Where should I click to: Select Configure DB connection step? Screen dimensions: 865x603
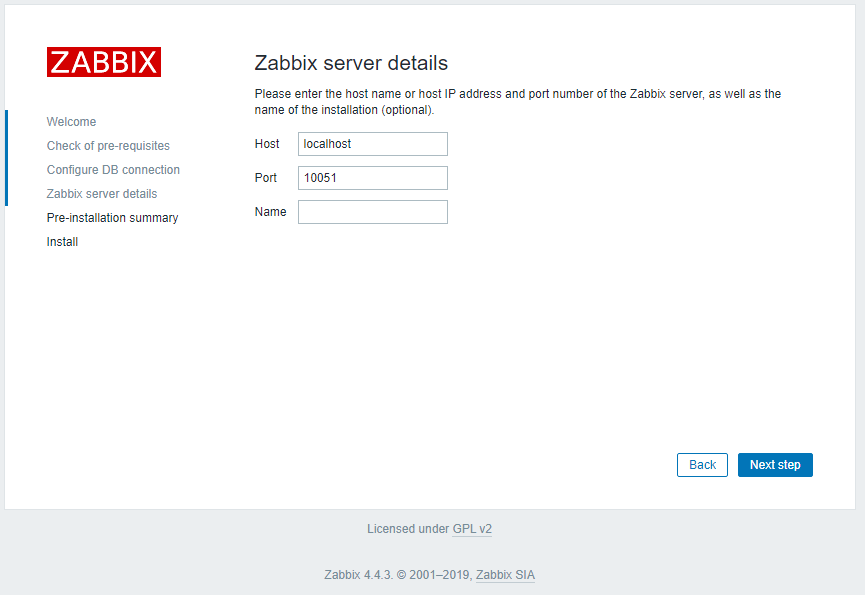pos(113,170)
